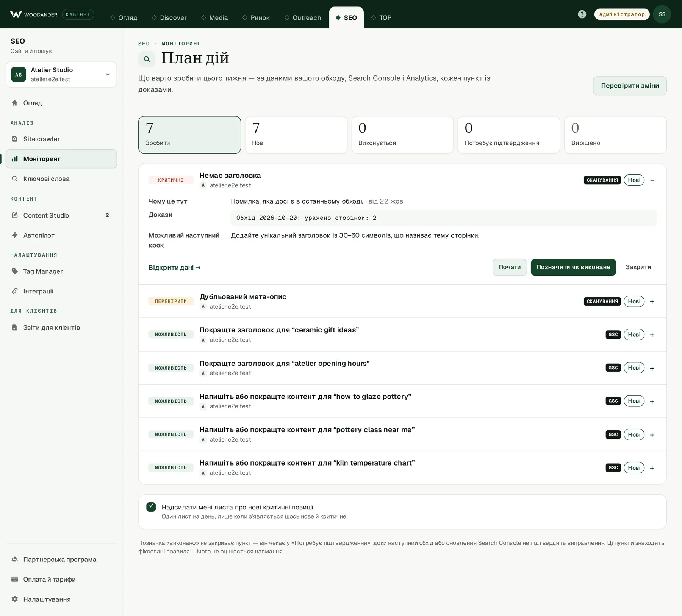682x616 pixels.
Task: Click the Кабінет badge next to logo
Action: pyautogui.click(x=78, y=14)
